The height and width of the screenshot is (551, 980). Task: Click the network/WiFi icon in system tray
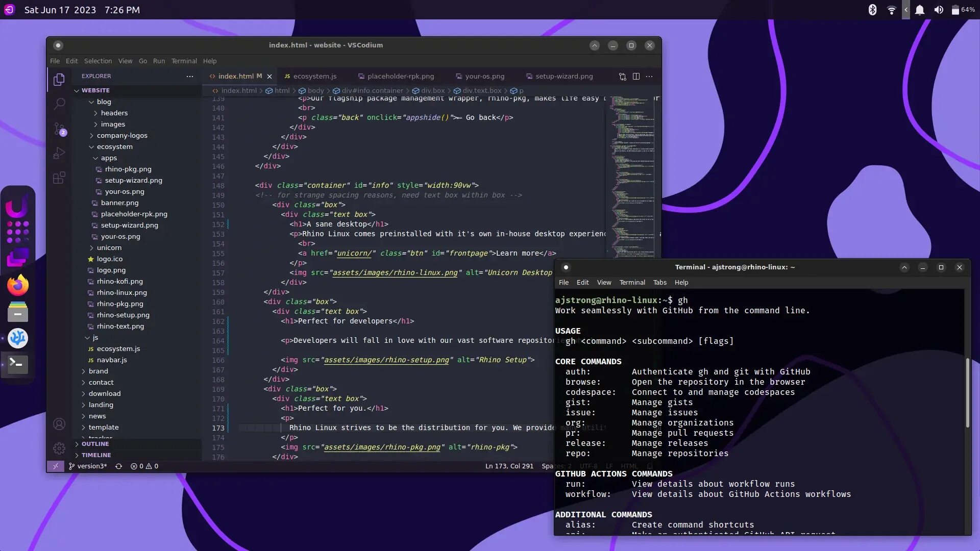pyautogui.click(x=891, y=9)
